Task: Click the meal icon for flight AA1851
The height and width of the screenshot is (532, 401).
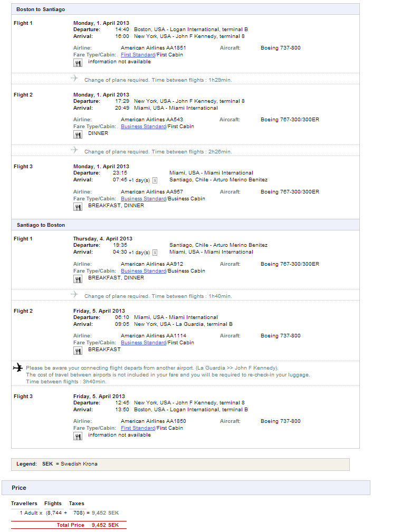Action: click(78, 63)
